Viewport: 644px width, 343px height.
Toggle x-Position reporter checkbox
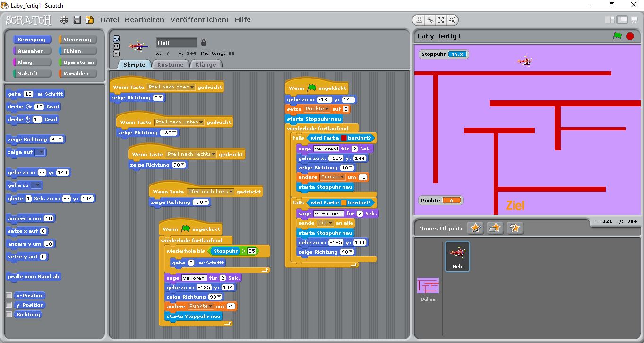[9, 295]
